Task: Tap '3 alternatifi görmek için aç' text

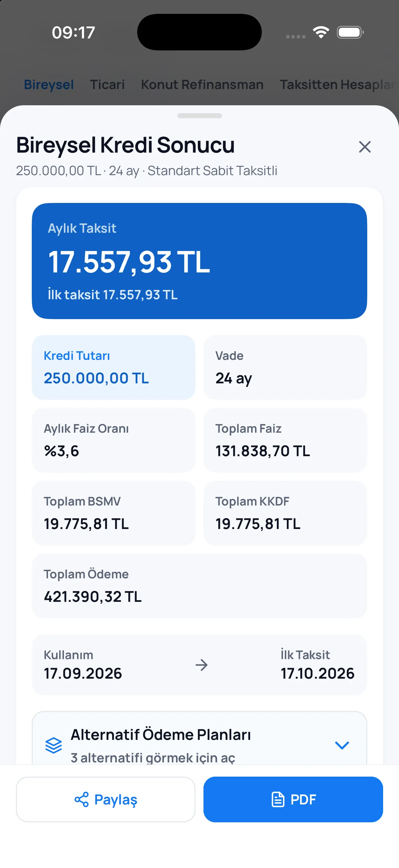Action: pos(153,757)
